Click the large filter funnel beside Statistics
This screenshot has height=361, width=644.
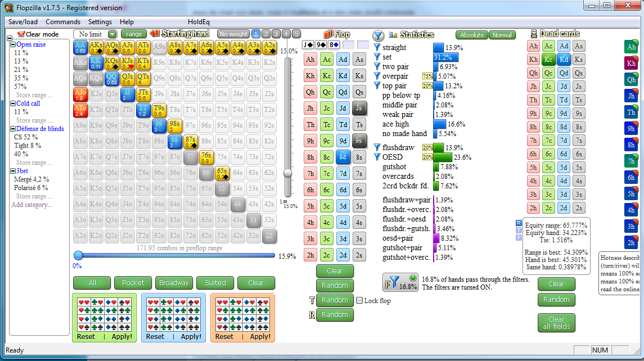(x=379, y=35)
